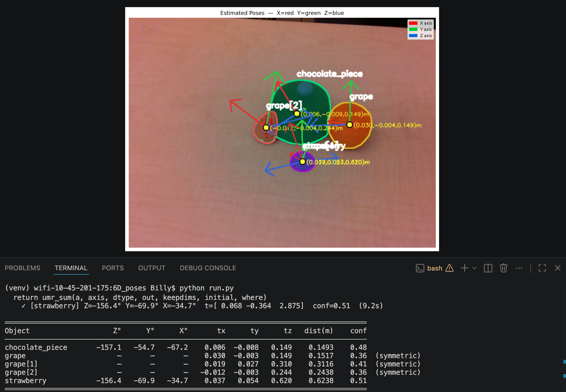Screen dimensions: 566x392
Task: Click the strawberry dist value 0.6238
Action: [321, 381]
